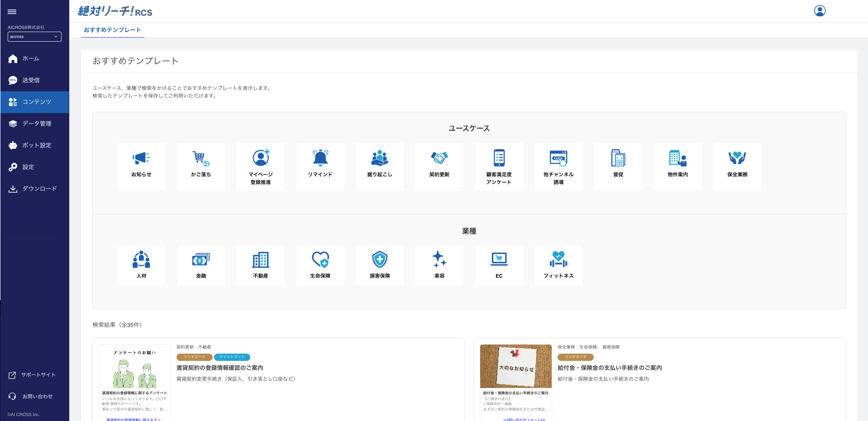Viewport: 868px width, 421px height.
Task: Select the 契約更新 handshake icon
Action: [439, 166]
